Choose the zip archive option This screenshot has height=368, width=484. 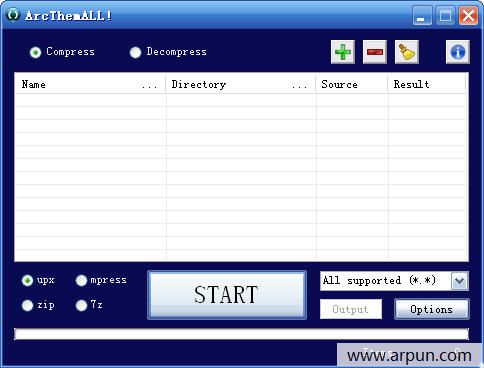click(x=27, y=305)
